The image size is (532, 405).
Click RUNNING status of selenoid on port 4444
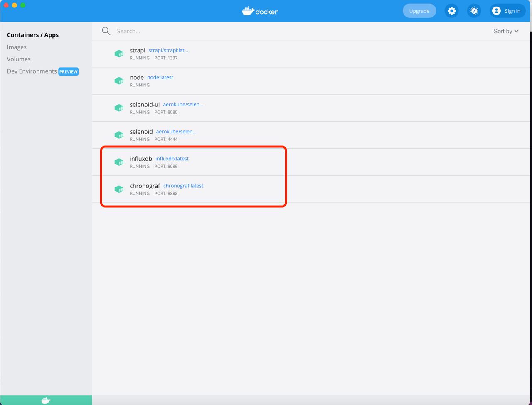(x=140, y=139)
